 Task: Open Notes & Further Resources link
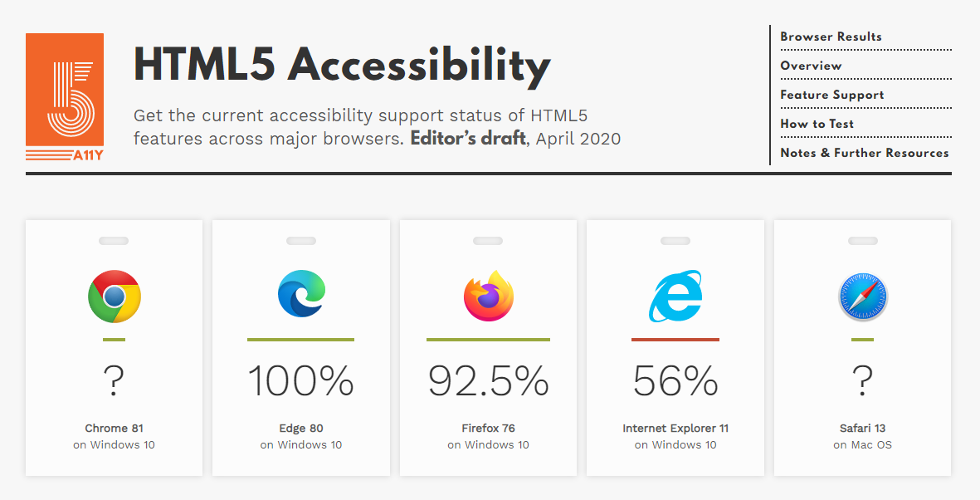tap(864, 153)
